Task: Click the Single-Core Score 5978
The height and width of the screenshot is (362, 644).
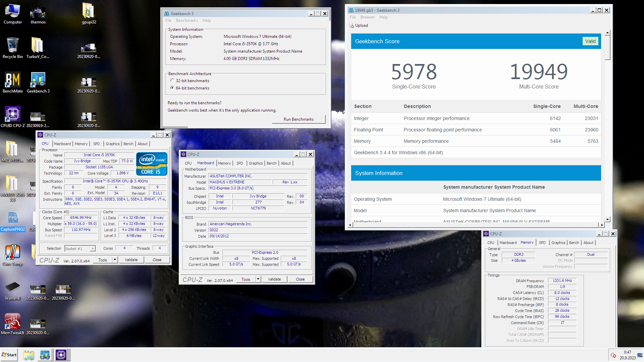Action: point(414,71)
